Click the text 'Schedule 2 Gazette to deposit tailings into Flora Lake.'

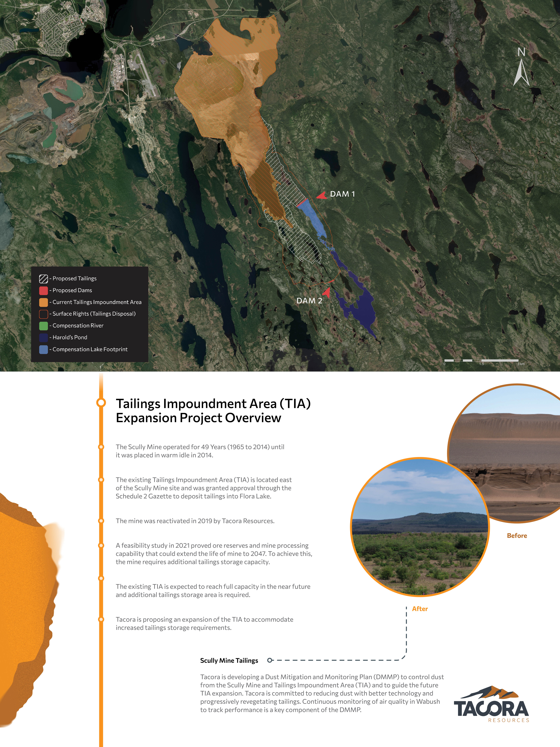pyautogui.click(x=193, y=496)
